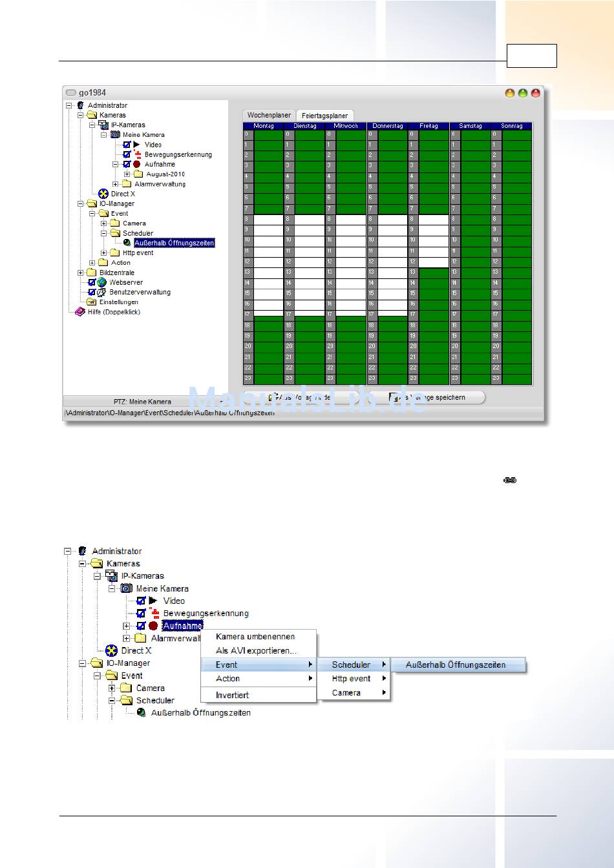
Task: Click the Webserver globe icon in go1984 window
Action: pyautogui.click(x=101, y=282)
